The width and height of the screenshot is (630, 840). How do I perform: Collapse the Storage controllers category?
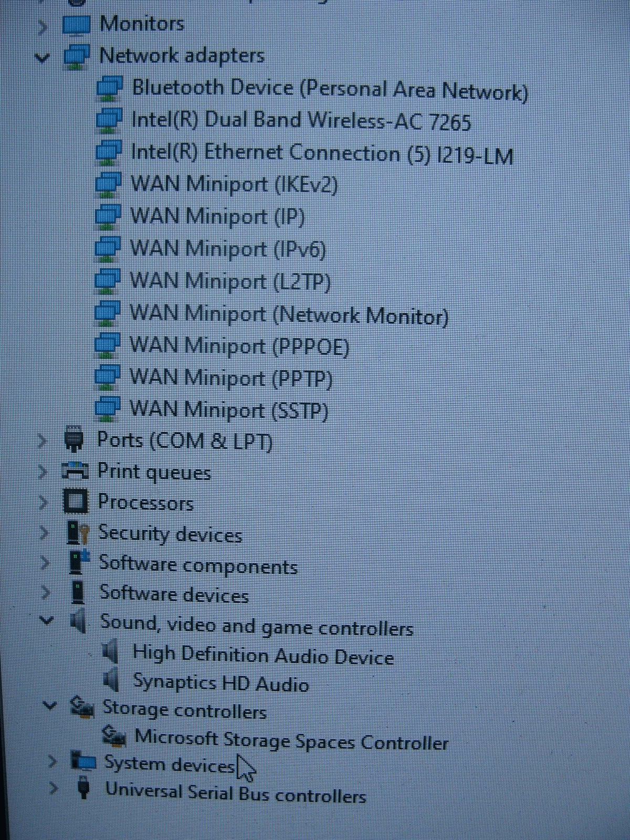tap(50, 705)
